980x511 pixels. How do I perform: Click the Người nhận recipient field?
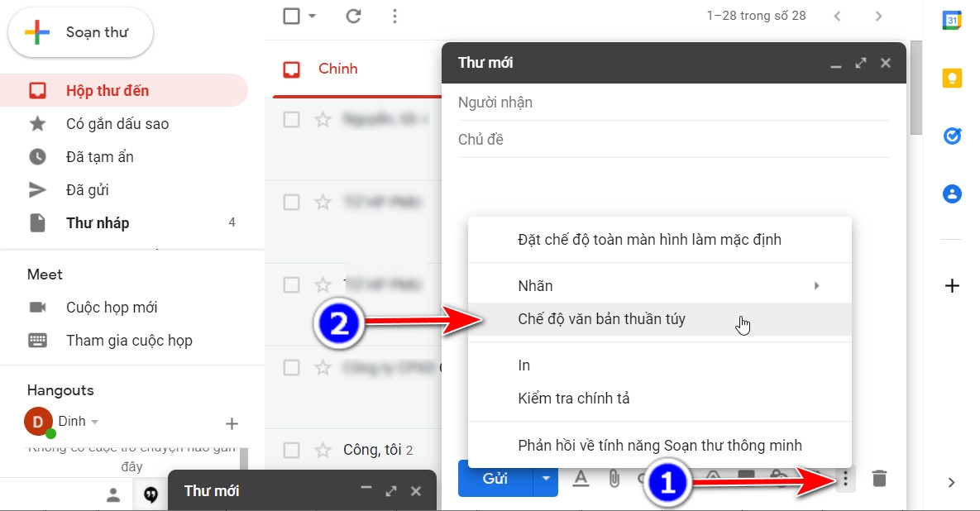tap(674, 103)
